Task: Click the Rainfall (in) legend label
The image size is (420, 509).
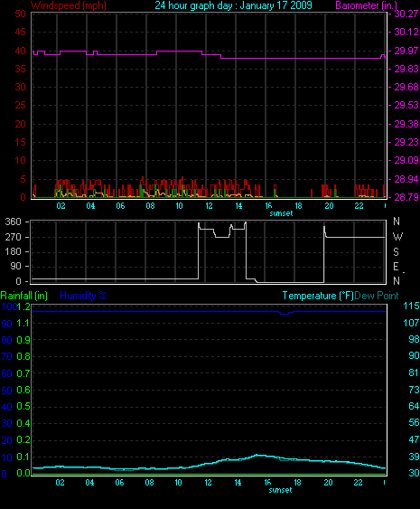Action: pyautogui.click(x=24, y=296)
